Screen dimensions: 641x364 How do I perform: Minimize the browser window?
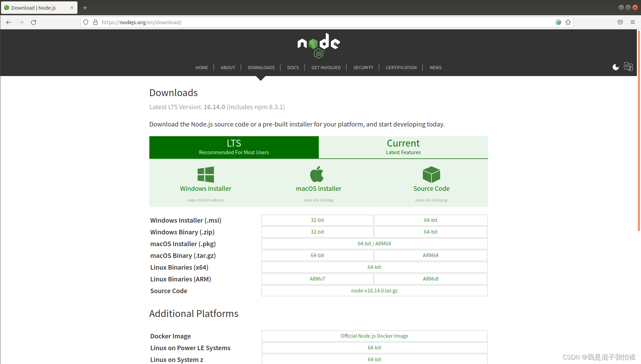click(621, 7)
